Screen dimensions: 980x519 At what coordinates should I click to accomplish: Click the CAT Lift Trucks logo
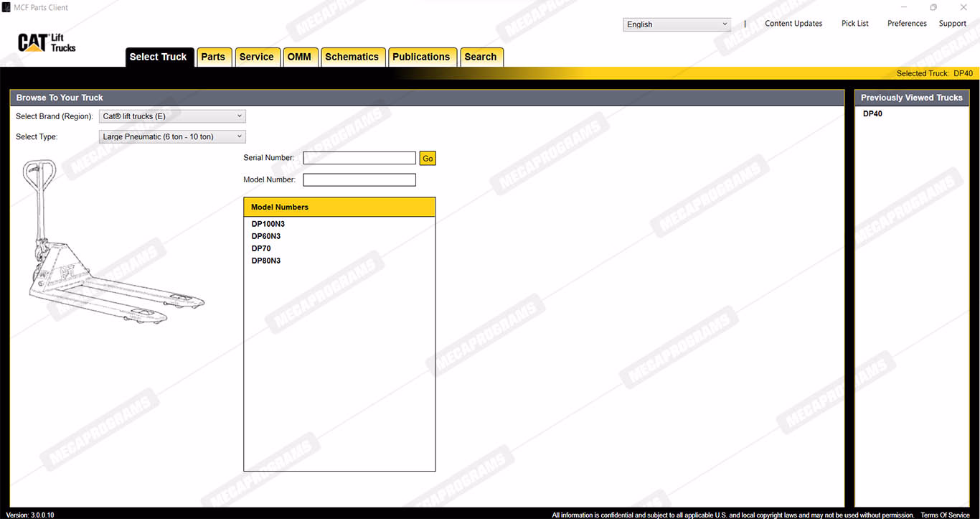pyautogui.click(x=47, y=42)
